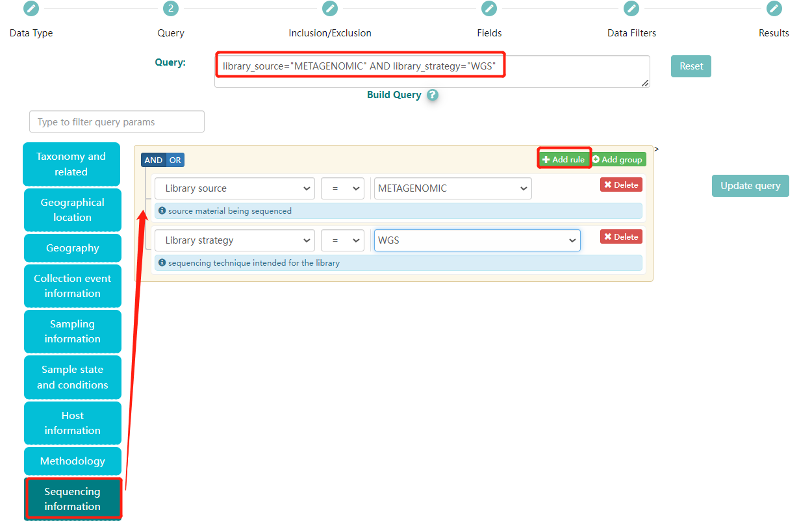Select the Methodology category
Screen dimensions: 812x523
(73, 461)
